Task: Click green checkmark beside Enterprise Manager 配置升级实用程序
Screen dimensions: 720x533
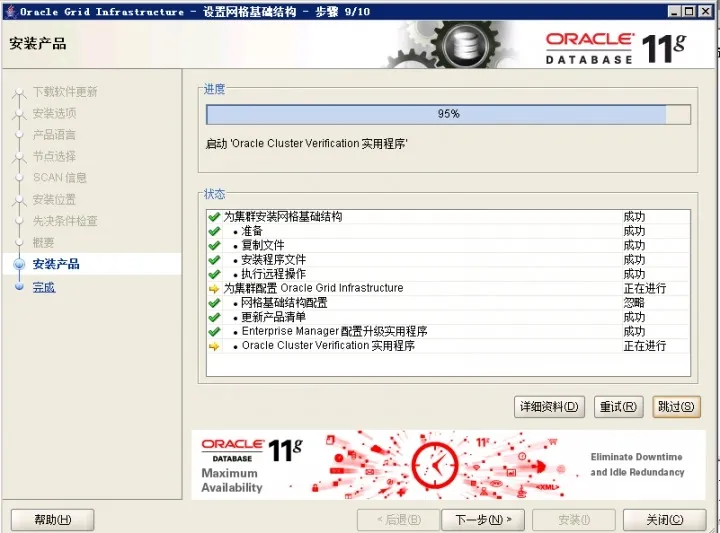Action: click(x=214, y=331)
